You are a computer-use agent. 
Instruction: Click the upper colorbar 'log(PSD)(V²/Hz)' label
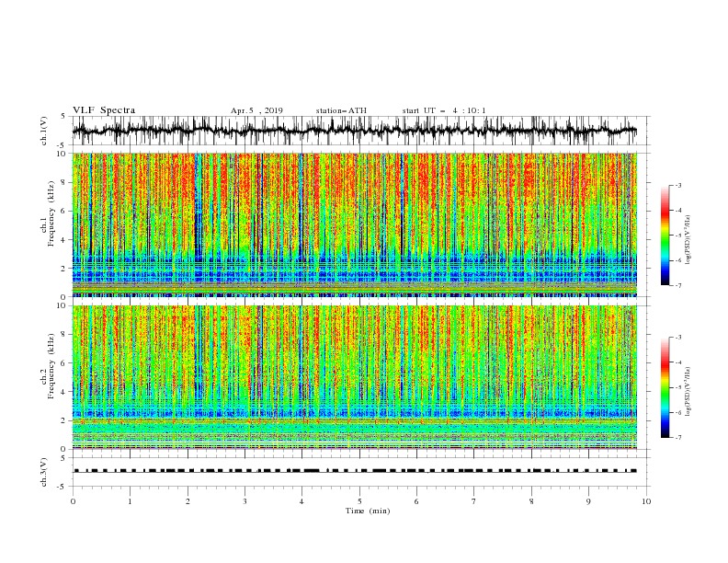click(x=688, y=240)
